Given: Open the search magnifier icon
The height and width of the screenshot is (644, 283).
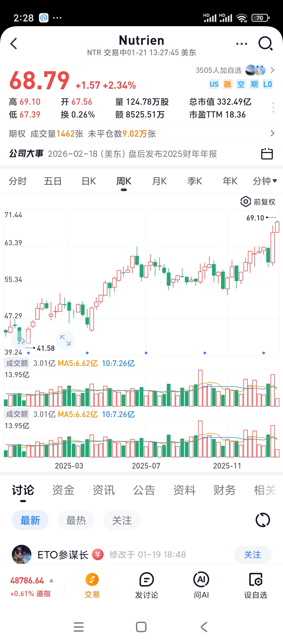Looking at the screenshot, I should coord(265,43).
